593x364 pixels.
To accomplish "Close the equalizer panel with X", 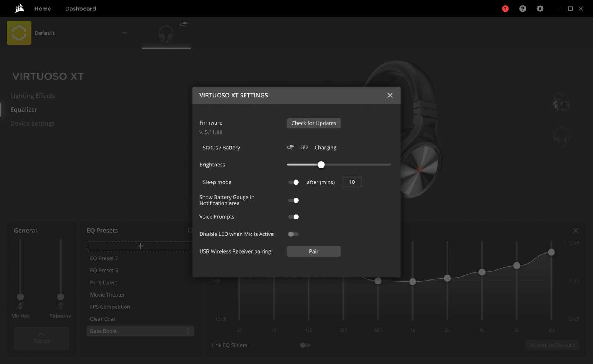I will tap(576, 231).
